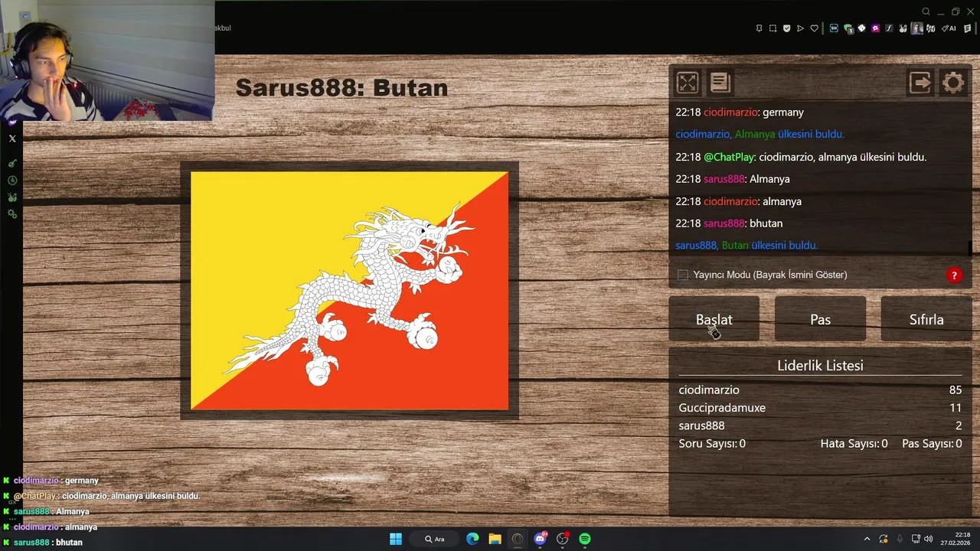Click the exit arrow icon beside the gear
Screen dimensions: 980x551
point(920,83)
